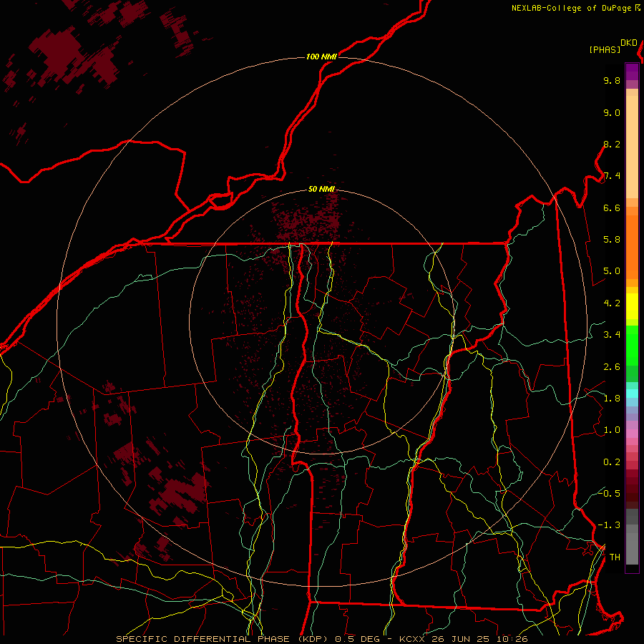Click the 100 NMI range ring label

coord(321,57)
